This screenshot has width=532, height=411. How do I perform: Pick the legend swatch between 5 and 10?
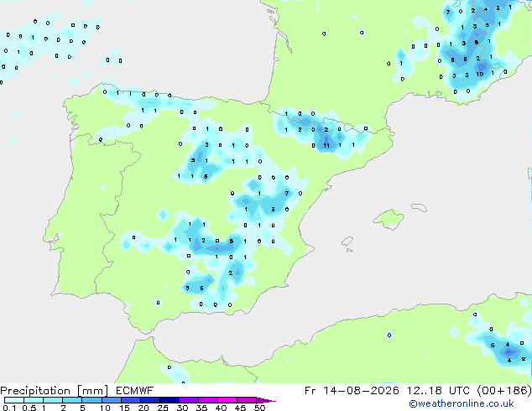(x=91, y=400)
